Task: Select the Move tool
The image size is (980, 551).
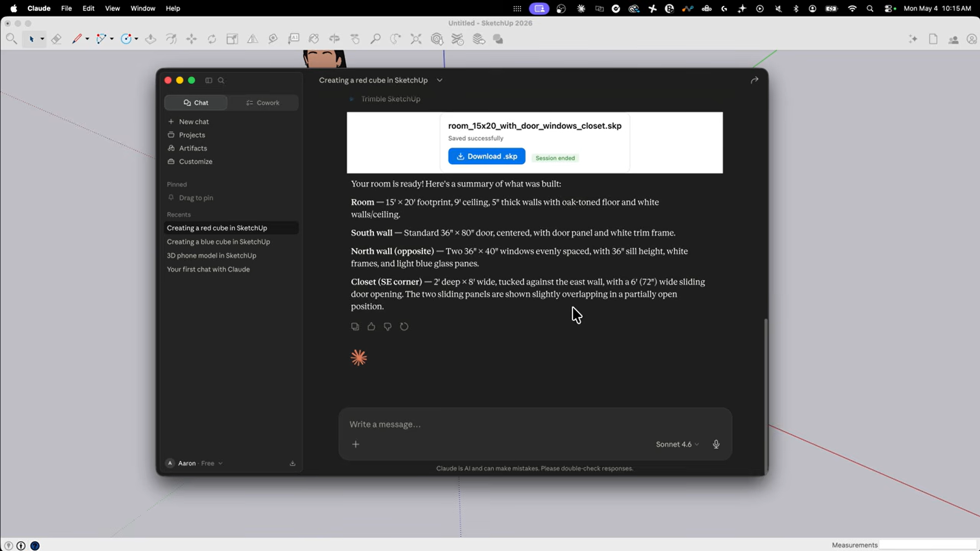Action: pos(192,39)
